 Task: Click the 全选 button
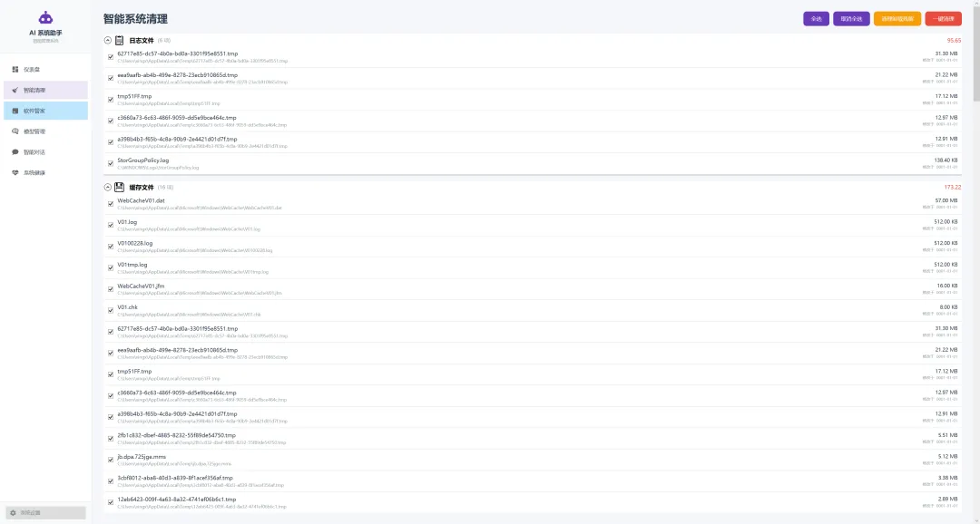(817, 19)
